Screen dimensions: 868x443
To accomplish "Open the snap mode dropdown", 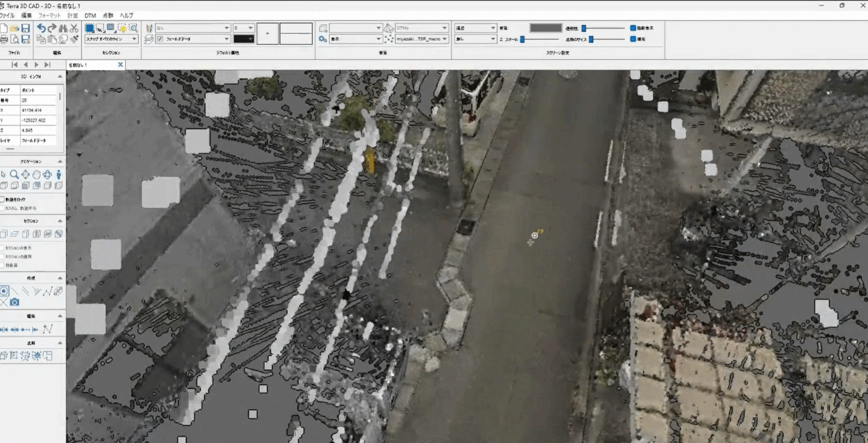I will coord(111,39).
